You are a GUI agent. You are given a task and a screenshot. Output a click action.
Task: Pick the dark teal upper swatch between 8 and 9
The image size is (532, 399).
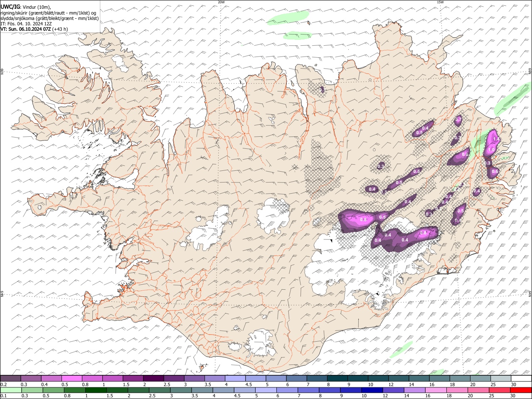point(337,378)
